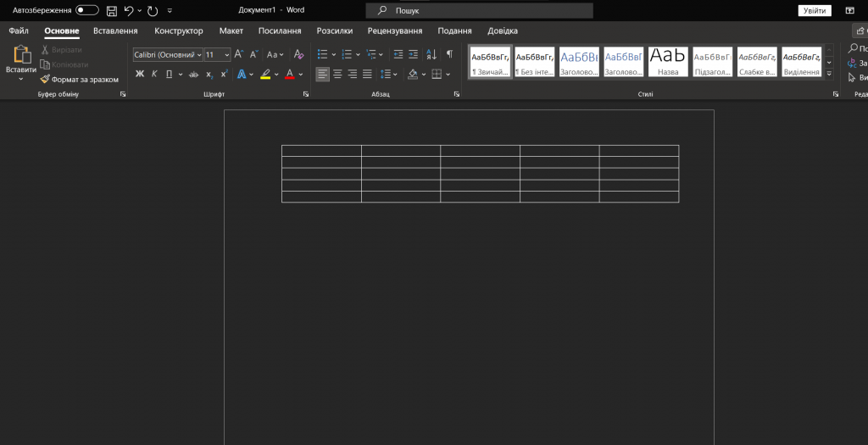Click the Find (Пошук) magnifier in Editing group
868x445 pixels.
point(853,48)
